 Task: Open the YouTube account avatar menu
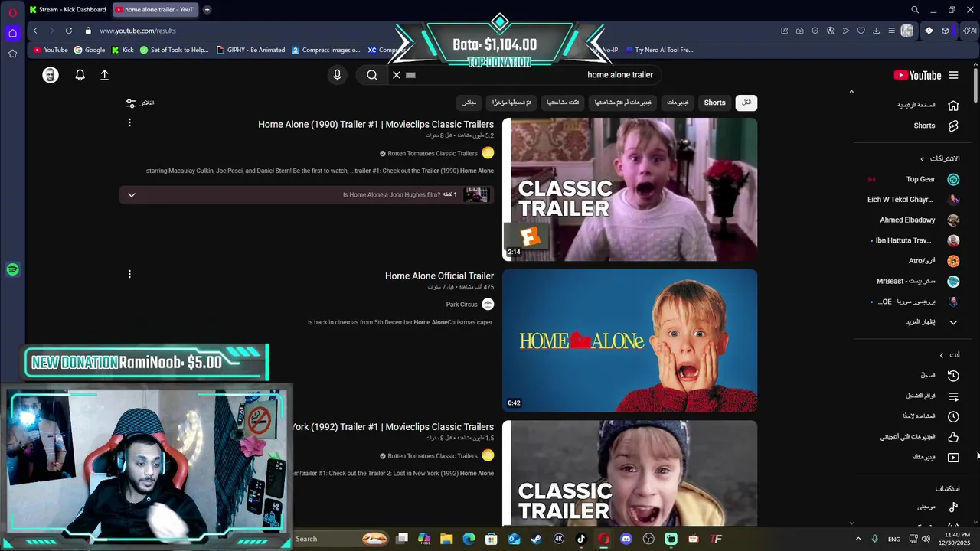(x=51, y=75)
